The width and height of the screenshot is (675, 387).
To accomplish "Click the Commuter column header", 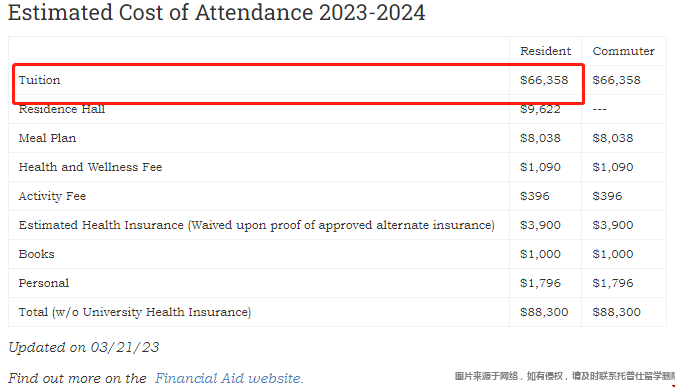I will tap(623, 51).
